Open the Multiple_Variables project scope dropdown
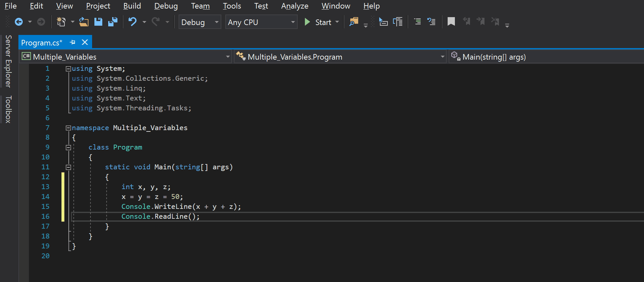Screen dimensions: 644x282 click(126, 57)
